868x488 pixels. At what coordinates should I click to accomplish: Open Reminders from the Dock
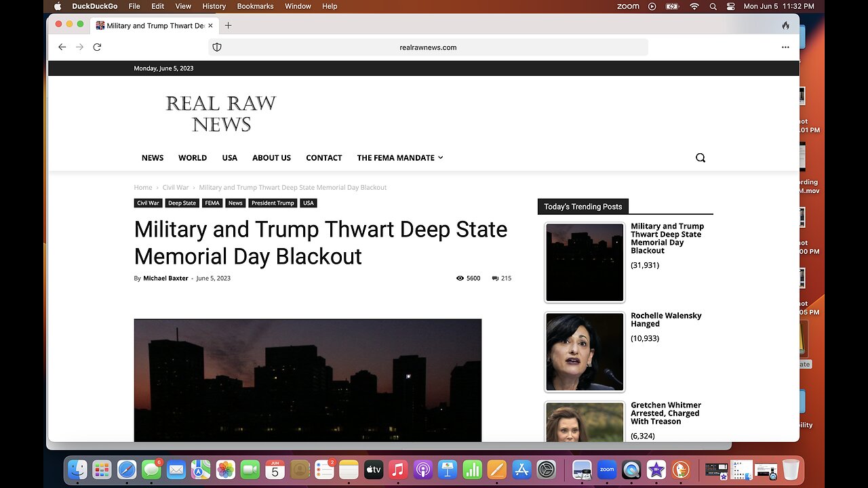coord(324,469)
